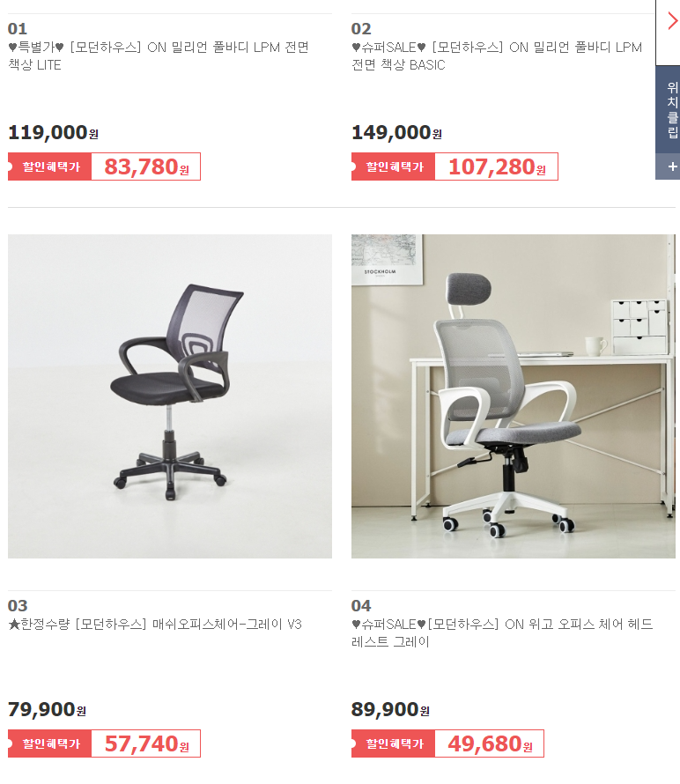Click the 57,740원 discounted price
Image resolution: width=680 pixels, height=784 pixels.
click(x=146, y=743)
